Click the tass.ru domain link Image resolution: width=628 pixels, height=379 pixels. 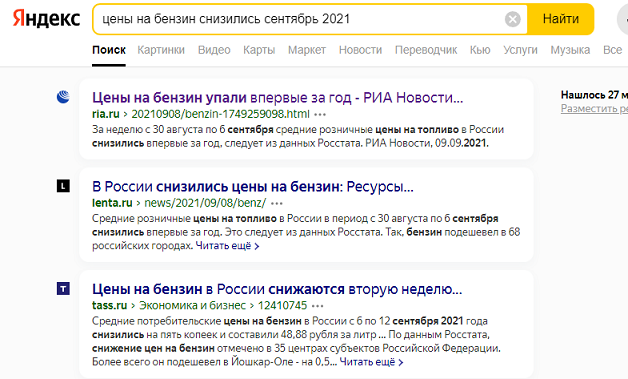pos(109,306)
